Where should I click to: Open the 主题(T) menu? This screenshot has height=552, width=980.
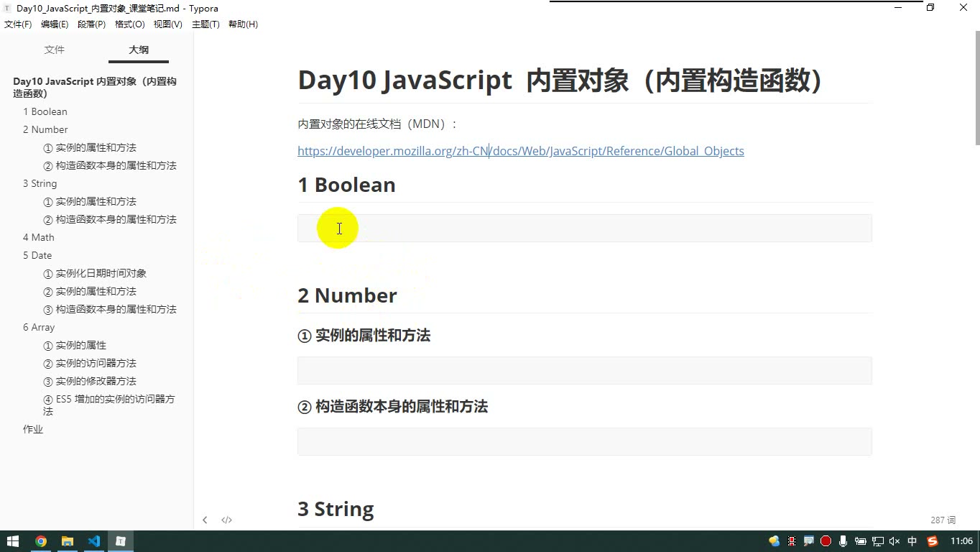coord(205,24)
